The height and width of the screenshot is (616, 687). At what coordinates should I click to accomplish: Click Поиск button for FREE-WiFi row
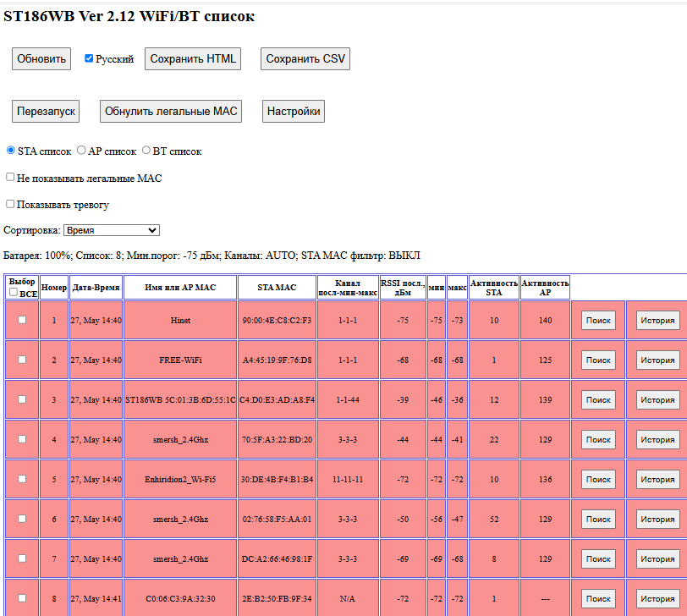pyautogui.click(x=598, y=360)
